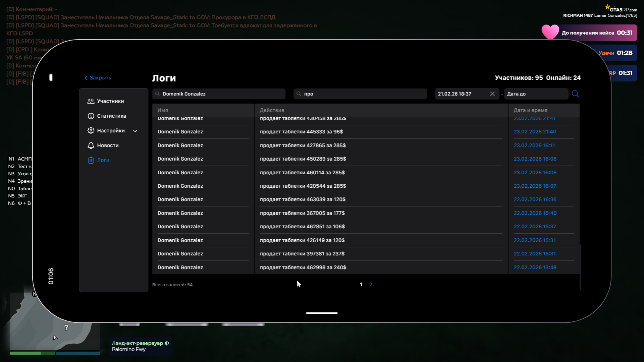Select the Логи clipboard icon
The width and height of the screenshot is (644, 362).
91,160
